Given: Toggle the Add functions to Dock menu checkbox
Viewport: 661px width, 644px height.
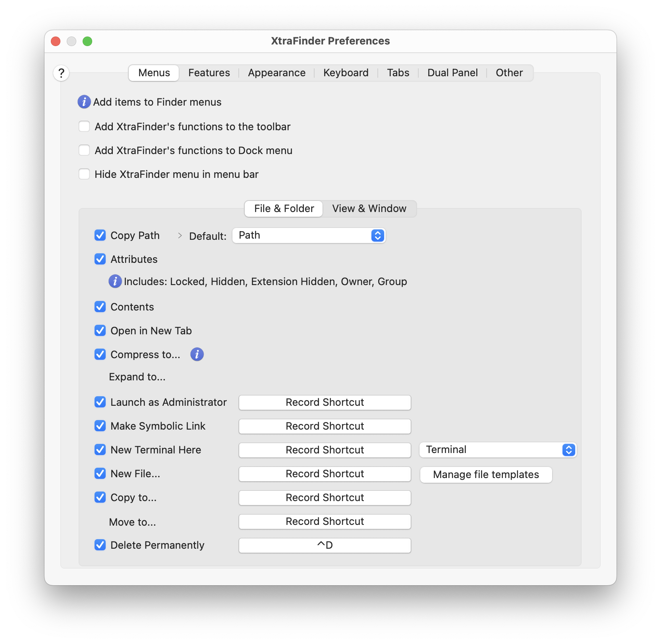Looking at the screenshot, I should (x=84, y=150).
